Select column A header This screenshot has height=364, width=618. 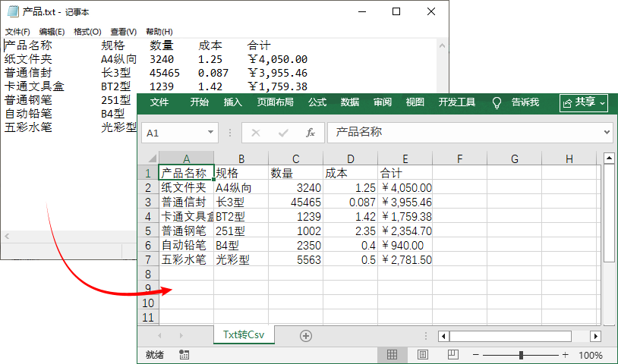pos(187,158)
